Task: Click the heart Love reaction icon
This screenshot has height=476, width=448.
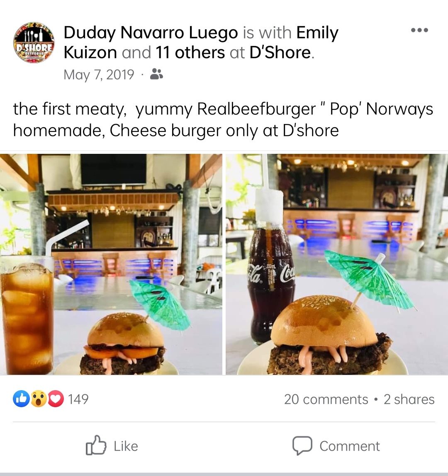Action: pos(56,398)
